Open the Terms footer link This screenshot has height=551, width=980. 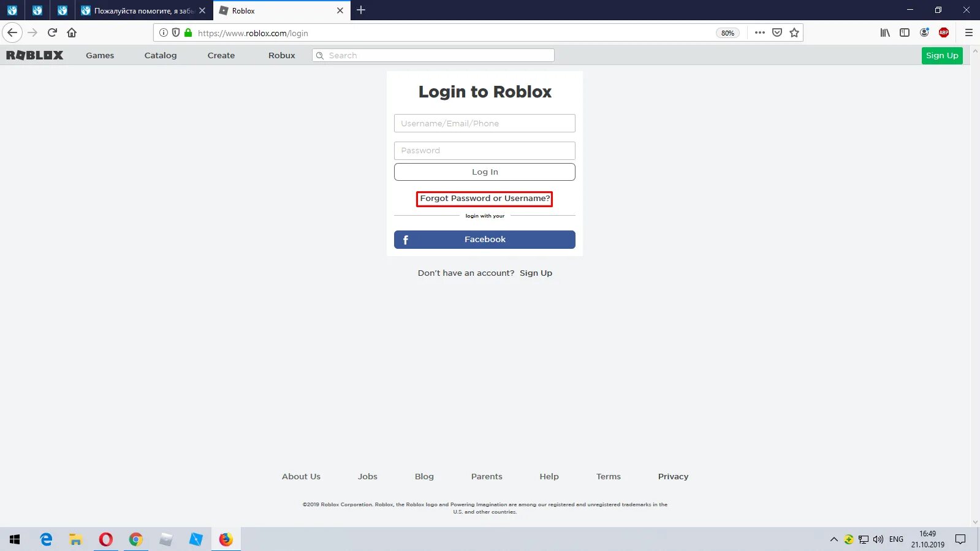coord(609,476)
